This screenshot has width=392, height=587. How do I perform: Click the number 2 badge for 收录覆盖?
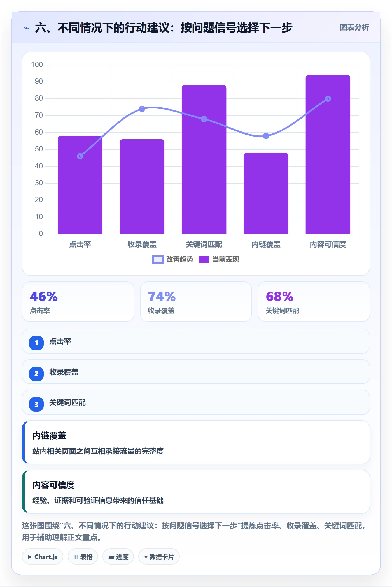(x=36, y=374)
